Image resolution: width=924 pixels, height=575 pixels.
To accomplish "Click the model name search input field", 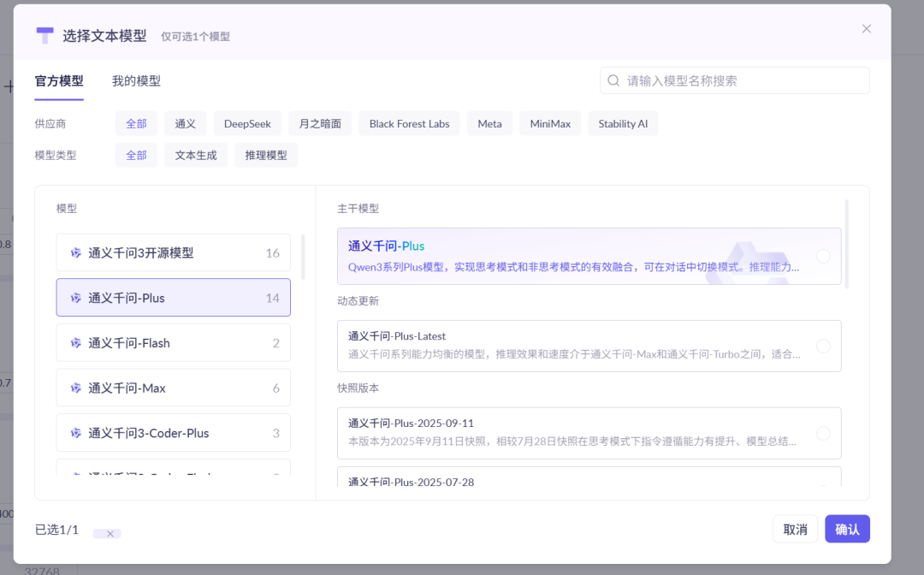I will (x=736, y=80).
